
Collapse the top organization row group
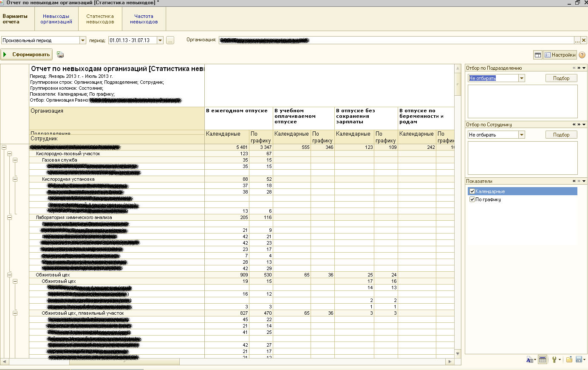(4, 147)
